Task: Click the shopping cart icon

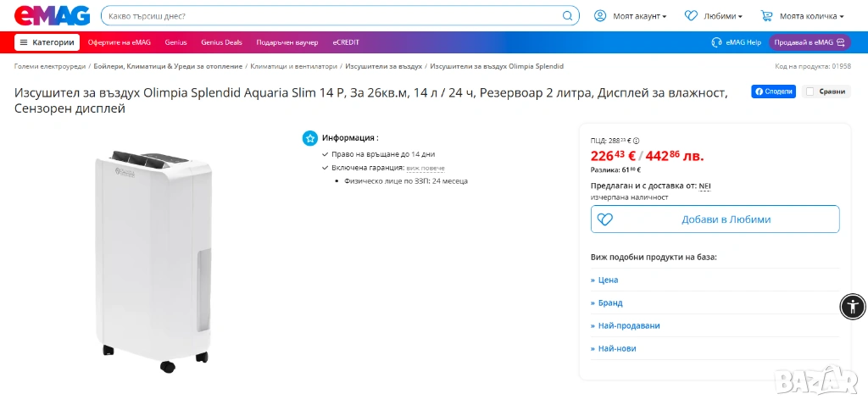Action: click(767, 15)
